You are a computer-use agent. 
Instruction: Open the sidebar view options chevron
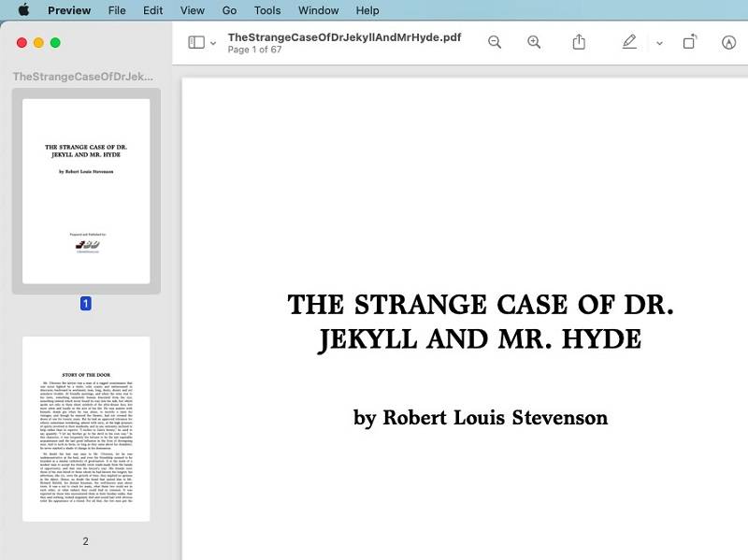click(x=213, y=43)
